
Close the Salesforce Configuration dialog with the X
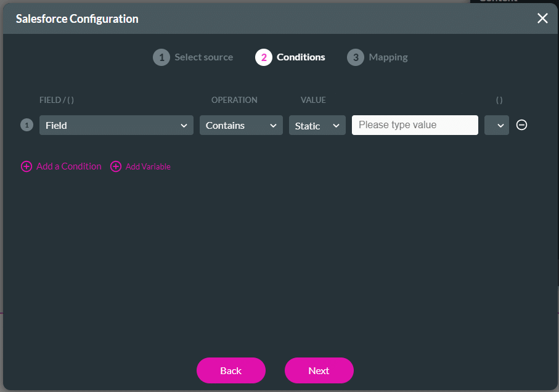(x=542, y=18)
